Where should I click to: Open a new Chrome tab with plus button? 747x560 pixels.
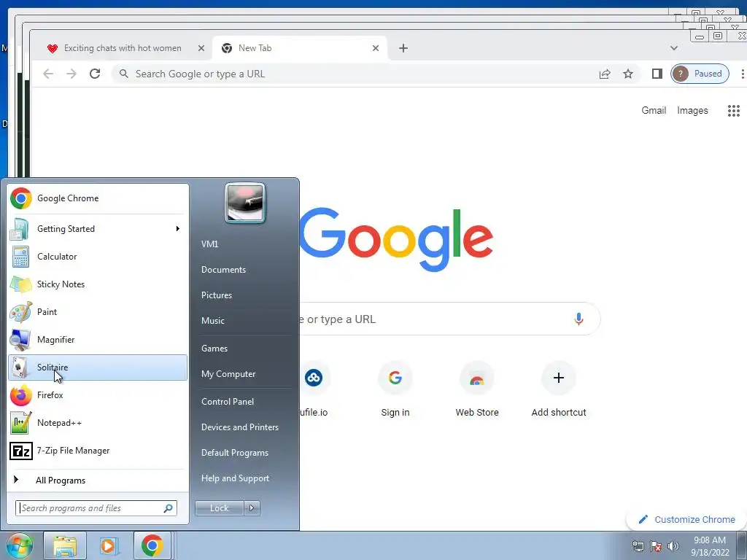coord(403,48)
